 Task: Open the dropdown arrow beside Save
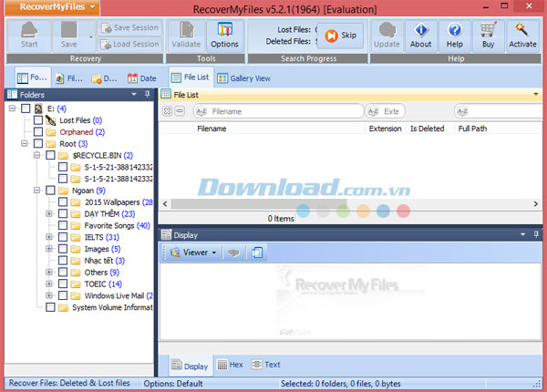coord(91,37)
